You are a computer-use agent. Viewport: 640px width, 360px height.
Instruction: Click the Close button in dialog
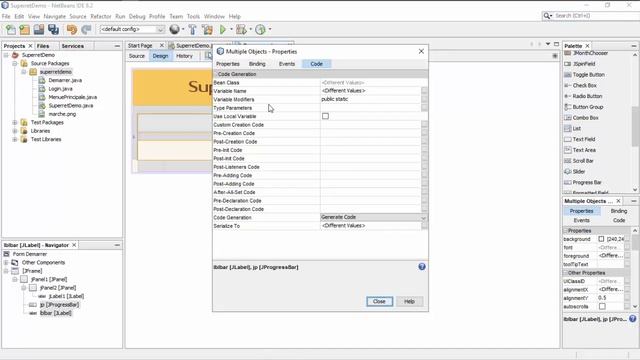379,302
